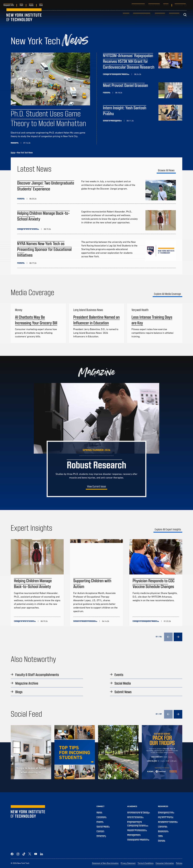Click Donate in footer Resources column
This screenshot has height=868, width=193.
162,841
